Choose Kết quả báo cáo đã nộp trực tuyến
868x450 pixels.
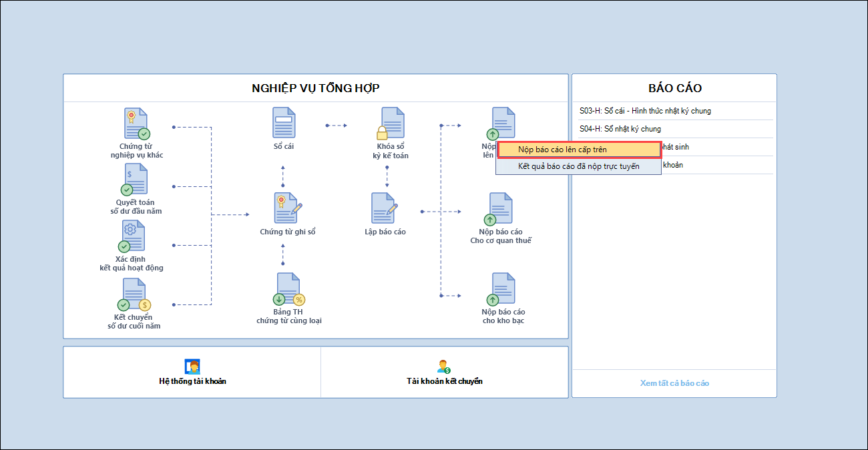578,166
